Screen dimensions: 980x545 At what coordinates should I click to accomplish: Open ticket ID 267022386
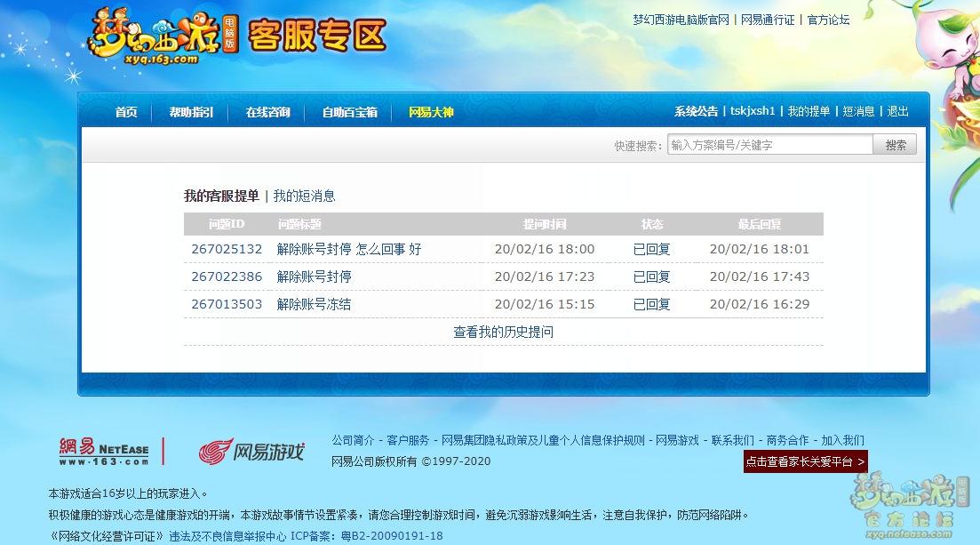pos(227,277)
